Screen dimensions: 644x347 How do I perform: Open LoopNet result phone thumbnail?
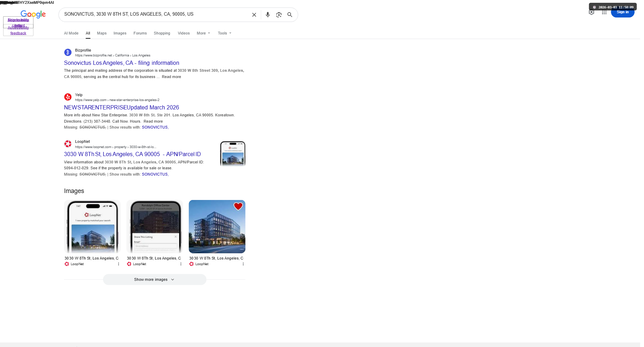233,154
